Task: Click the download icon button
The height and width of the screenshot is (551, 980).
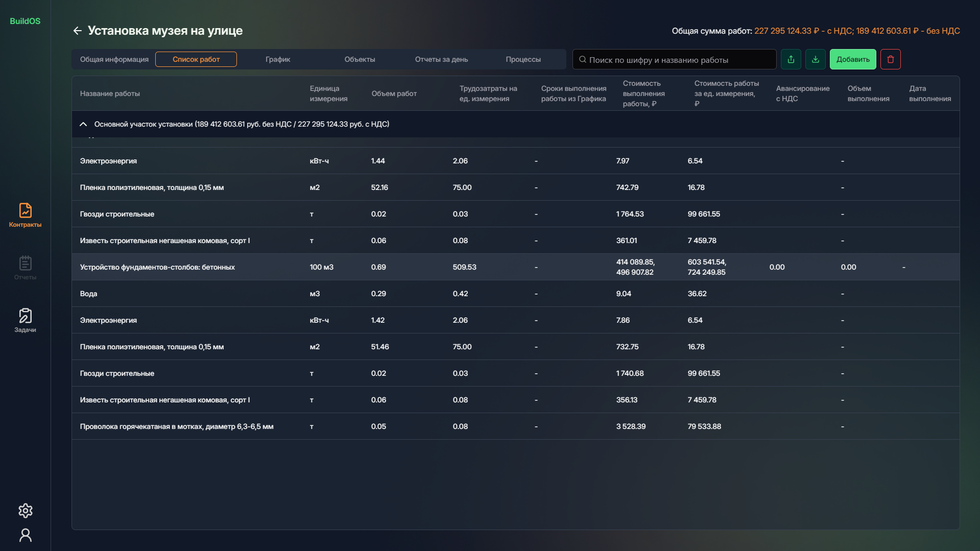Action: tap(815, 59)
